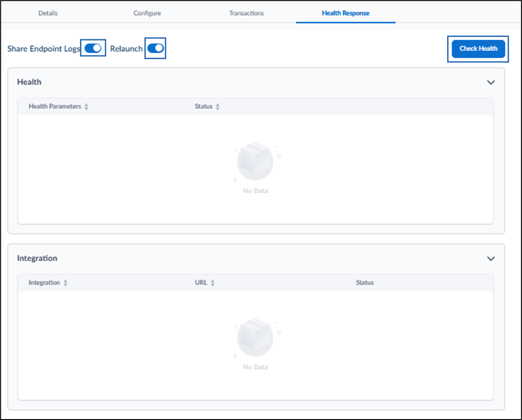The height and width of the screenshot is (420, 522).
Task: Click the Relaunch label text
Action: (x=126, y=49)
